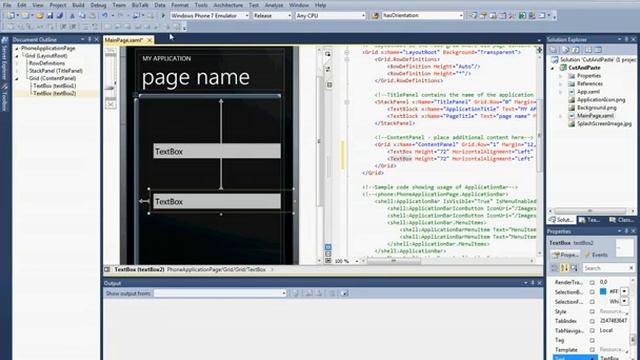Click Solution Explorer Refresh icon

pos(576,50)
